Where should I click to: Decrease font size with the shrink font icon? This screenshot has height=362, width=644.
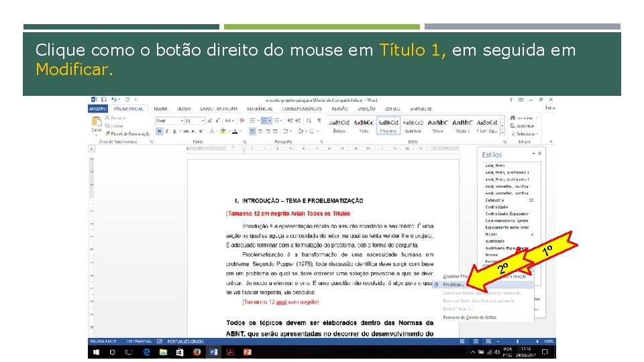tap(217, 121)
